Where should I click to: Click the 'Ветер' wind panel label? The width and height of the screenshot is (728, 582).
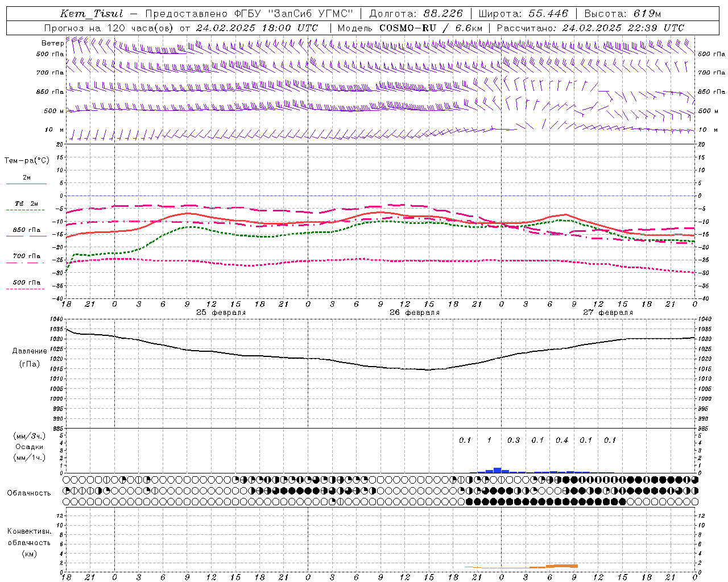point(52,43)
